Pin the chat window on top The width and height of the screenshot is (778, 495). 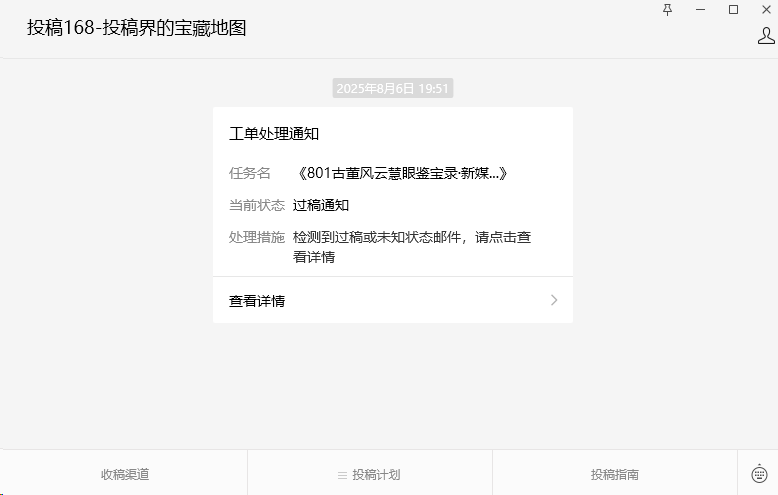point(667,9)
